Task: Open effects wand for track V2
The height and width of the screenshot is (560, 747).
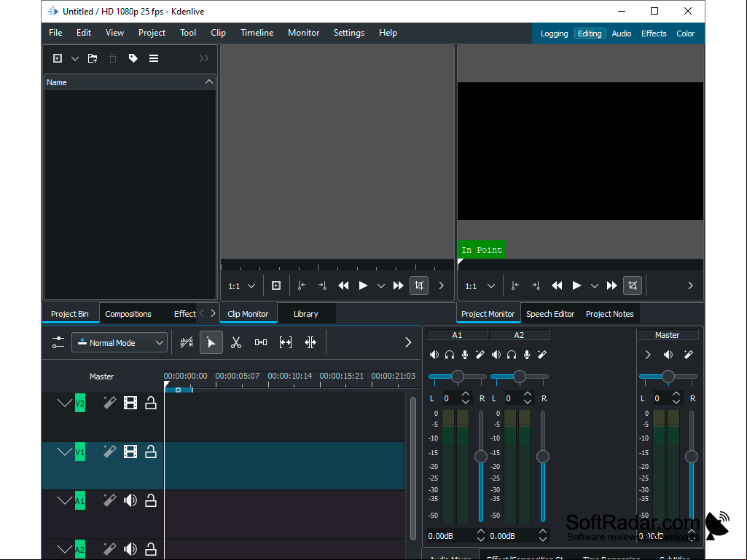Action: (x=109, y=403)
